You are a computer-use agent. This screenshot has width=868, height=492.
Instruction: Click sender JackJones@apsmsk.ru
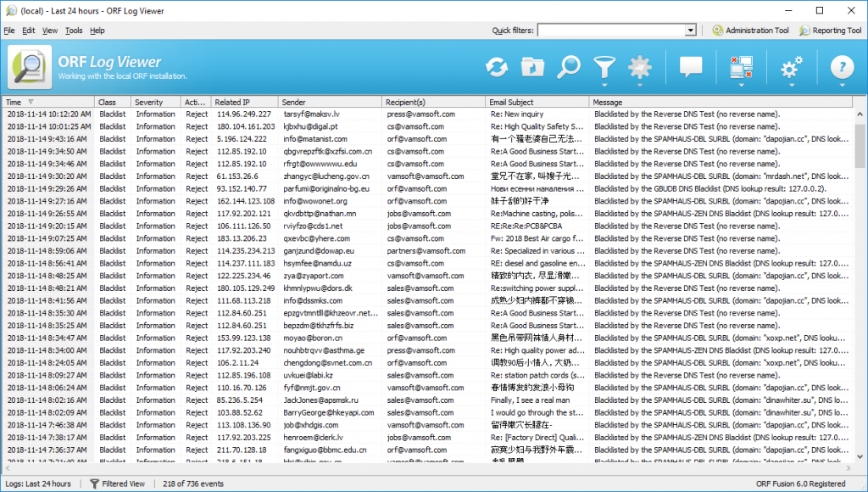(x=321, y=400)
